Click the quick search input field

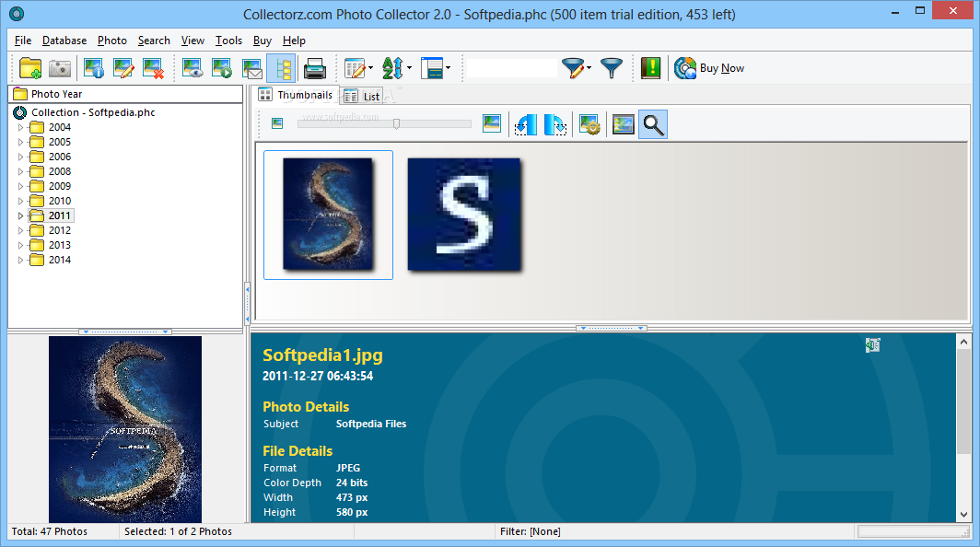pos(511,68)
